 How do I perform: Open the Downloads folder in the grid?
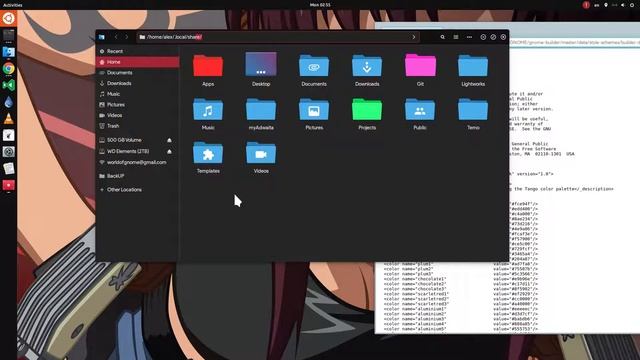point(367,66)
